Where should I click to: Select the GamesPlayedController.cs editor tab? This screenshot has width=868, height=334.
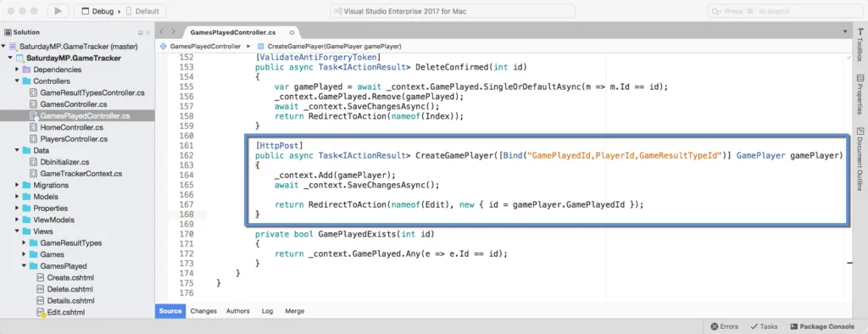tap(233, 33)
